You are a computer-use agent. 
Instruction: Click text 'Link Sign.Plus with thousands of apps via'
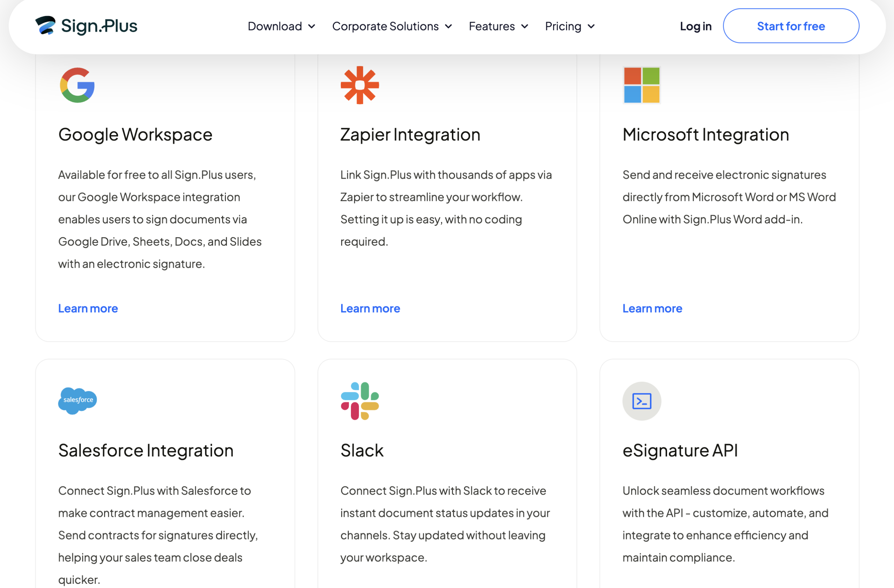pos(446,175)
